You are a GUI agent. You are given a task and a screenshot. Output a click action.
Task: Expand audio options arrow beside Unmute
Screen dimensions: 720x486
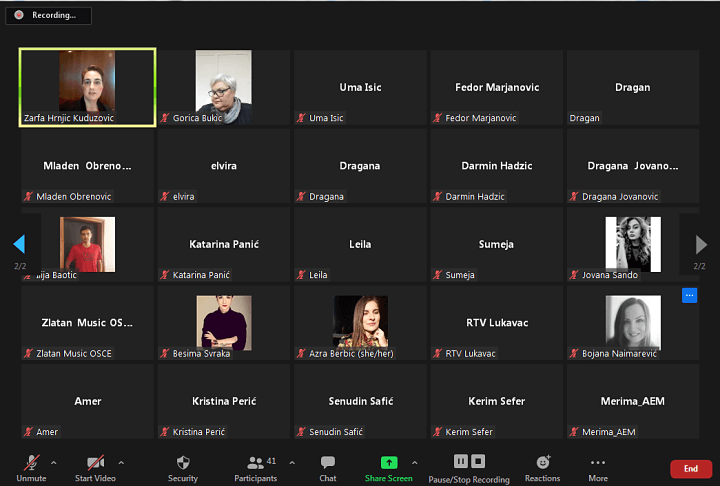point(54,462)
